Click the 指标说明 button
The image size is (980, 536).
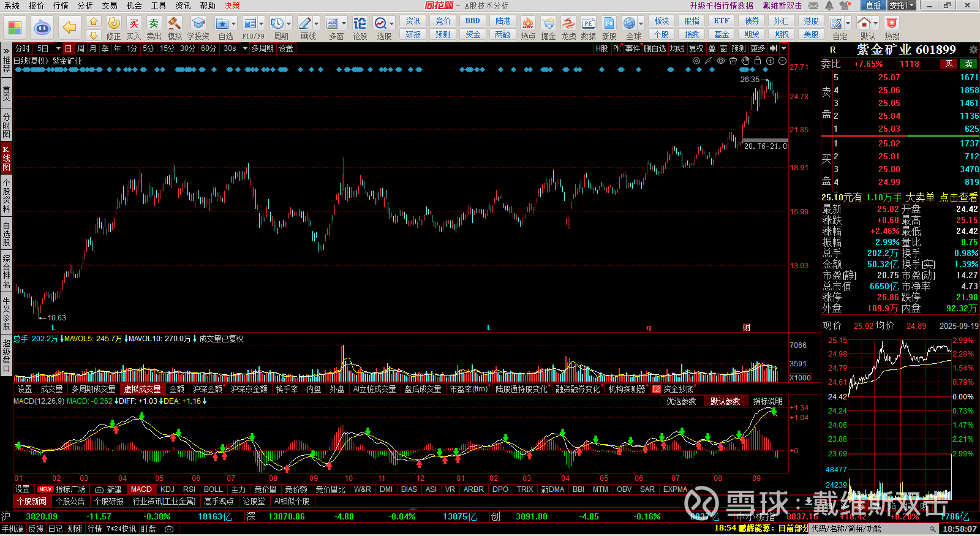768,401
